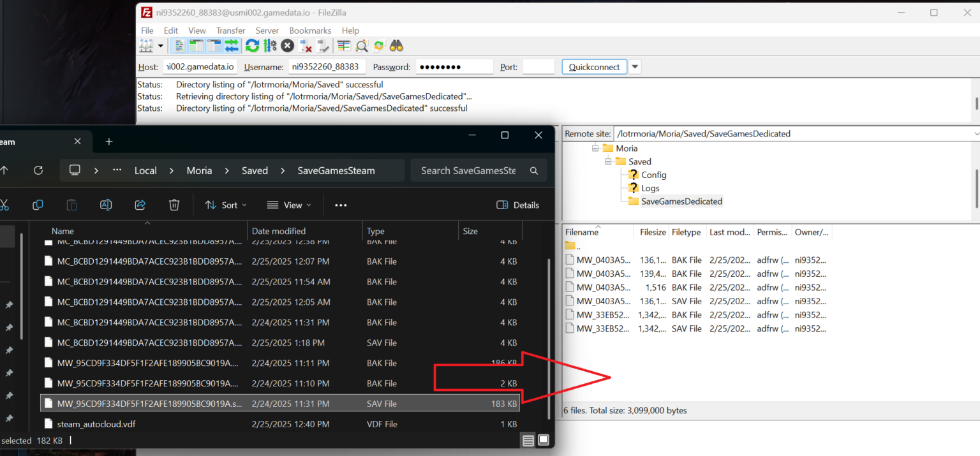Image resolution: width=980 pixels, height=456 pixels.
Task: Open the Remote site path dropdown
Action: [x=976, y=134]
